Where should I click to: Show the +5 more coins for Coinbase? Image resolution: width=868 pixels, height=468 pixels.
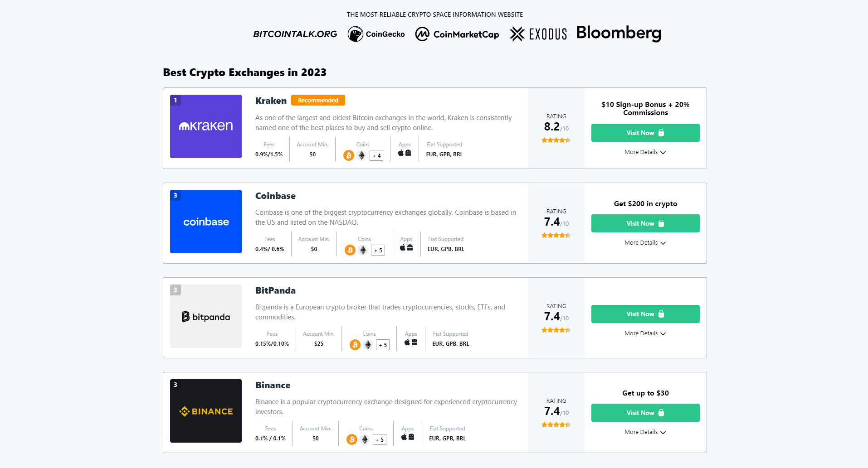coord(378,250)
